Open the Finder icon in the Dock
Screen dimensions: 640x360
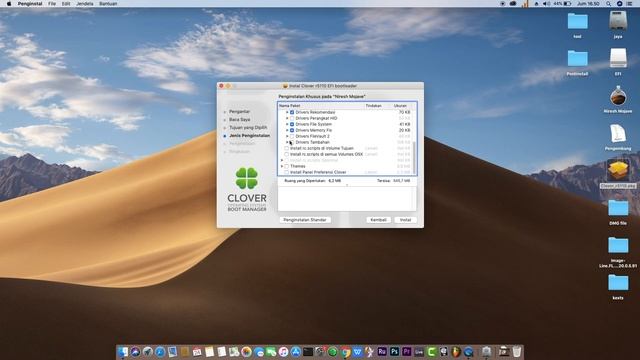point(123,351)
